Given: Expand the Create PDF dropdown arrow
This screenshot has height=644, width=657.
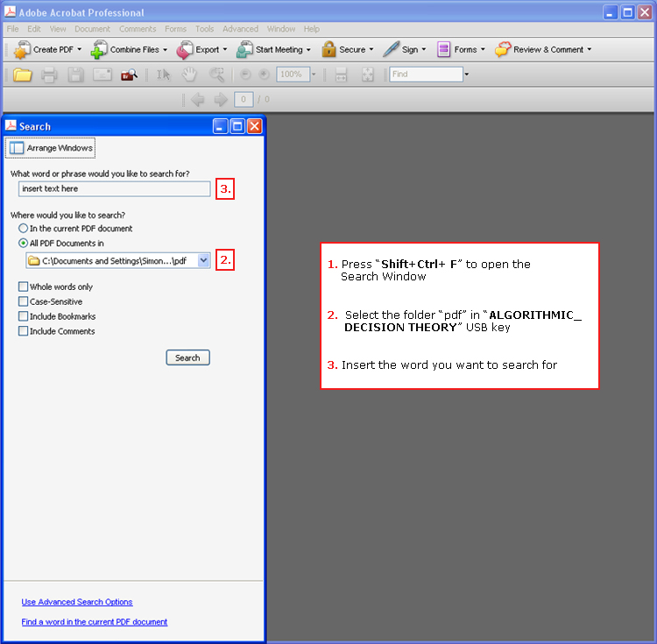Looking at the screenshot, I should click(x=79, y=49).
